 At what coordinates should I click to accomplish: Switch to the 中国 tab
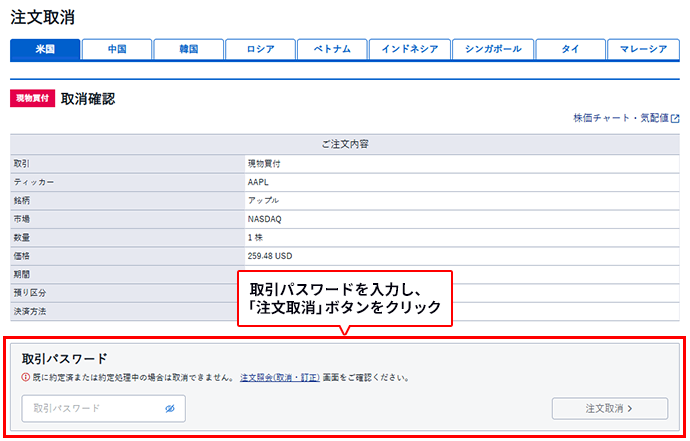(x=116, y=49)
